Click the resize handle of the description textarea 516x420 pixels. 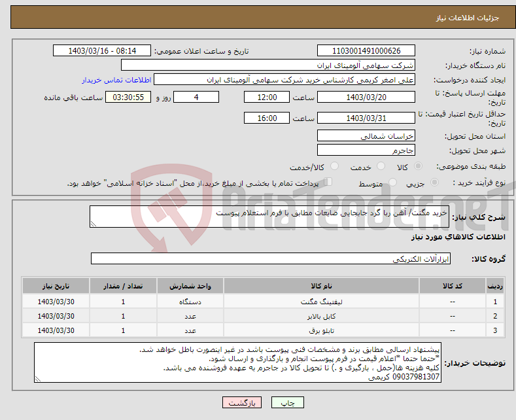[94, 224]
